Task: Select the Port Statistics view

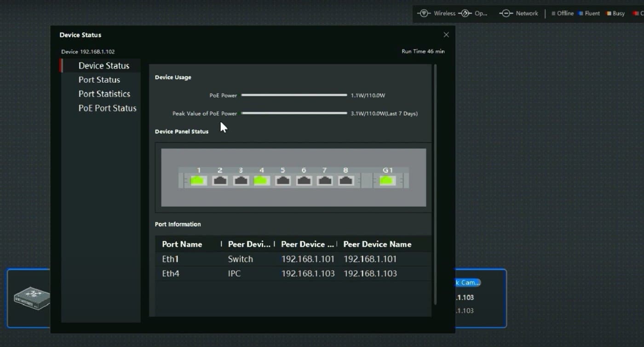Action: tap(104, 94)
